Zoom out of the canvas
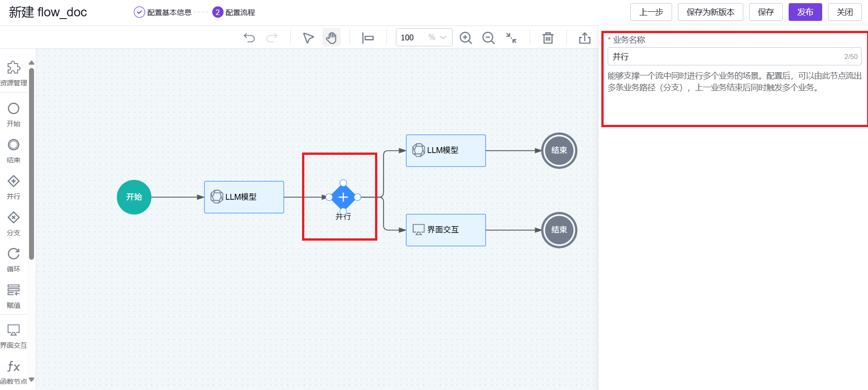Image resolution: width=868 pixels, height=390 pixels. pos(488,38)
